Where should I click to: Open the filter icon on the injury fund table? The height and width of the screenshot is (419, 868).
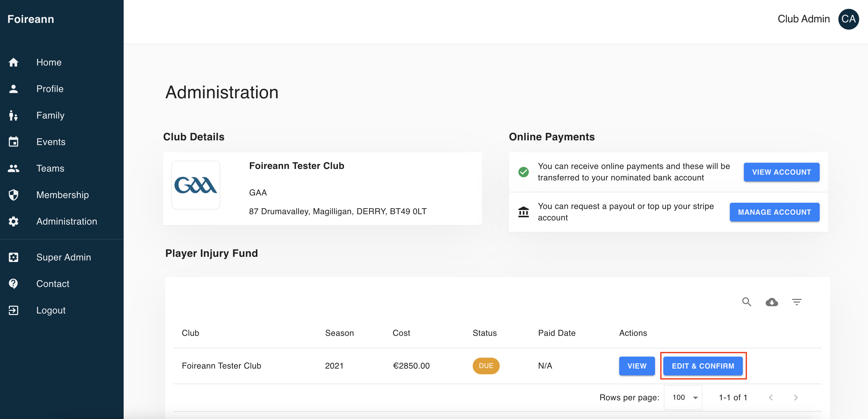pos(797,302)
